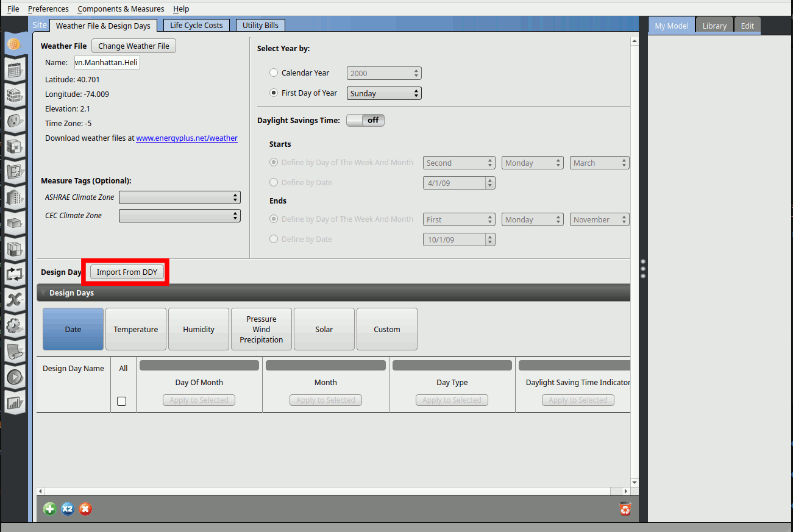Screen dimensions: 793x532
Task: Open the HVAC Systems loop arrows icon
Action: [15, 274]
